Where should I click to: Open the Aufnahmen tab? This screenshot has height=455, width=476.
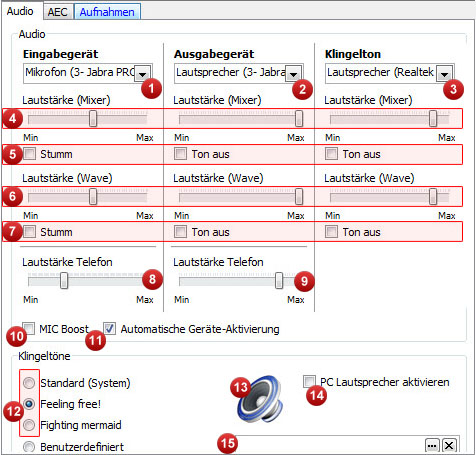point(107,12)
